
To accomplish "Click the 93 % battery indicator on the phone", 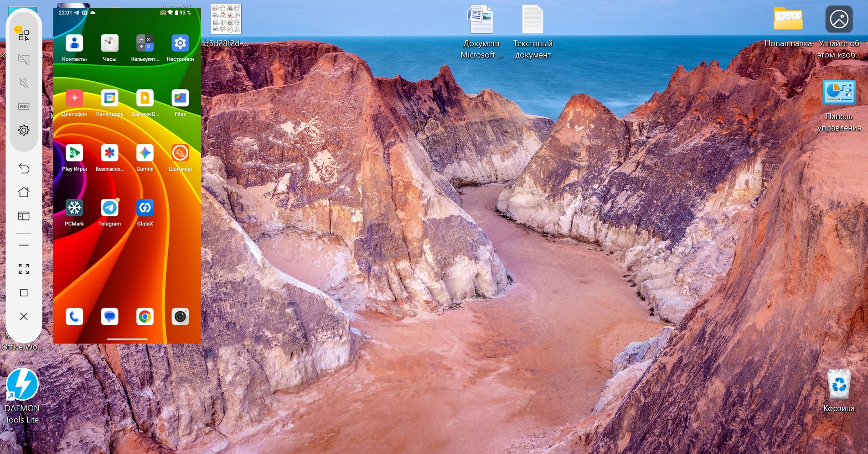I will click(183, 13).
